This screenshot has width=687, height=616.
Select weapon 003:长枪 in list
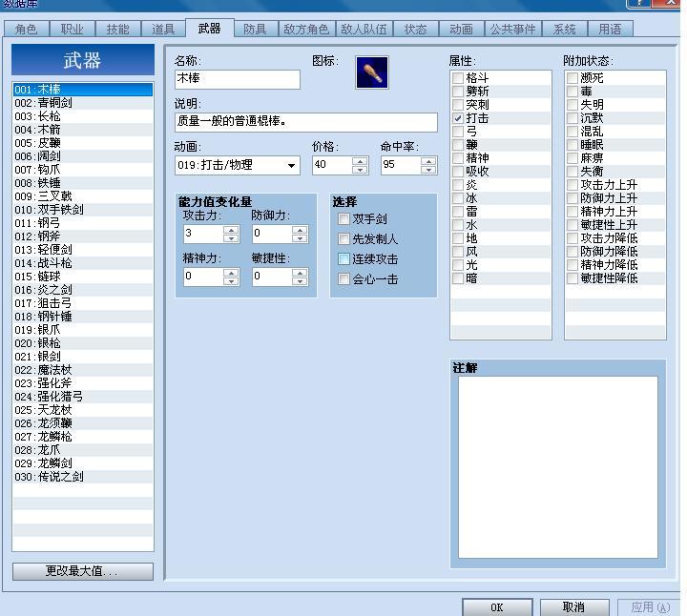click(x=83, y=116)
